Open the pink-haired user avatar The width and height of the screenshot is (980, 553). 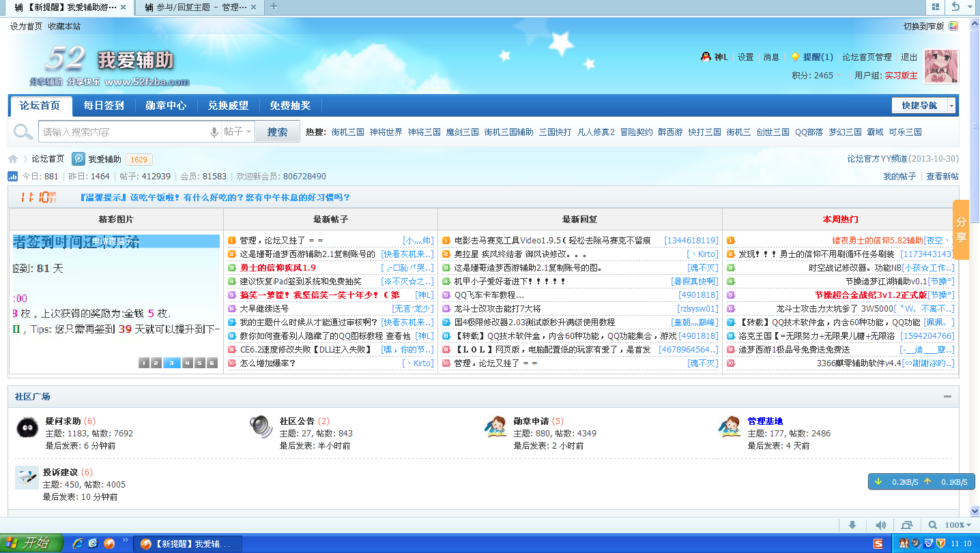point(941,66)
